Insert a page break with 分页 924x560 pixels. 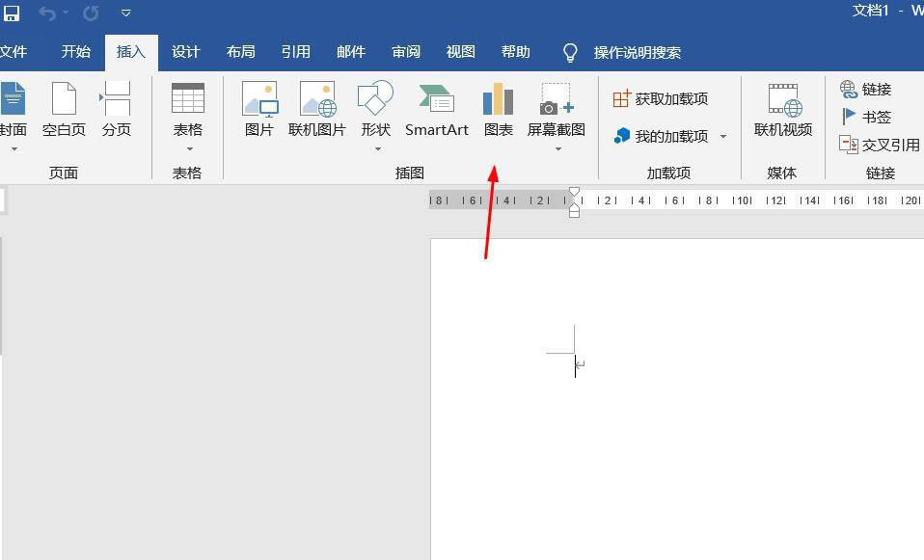[x=117, y=108]
